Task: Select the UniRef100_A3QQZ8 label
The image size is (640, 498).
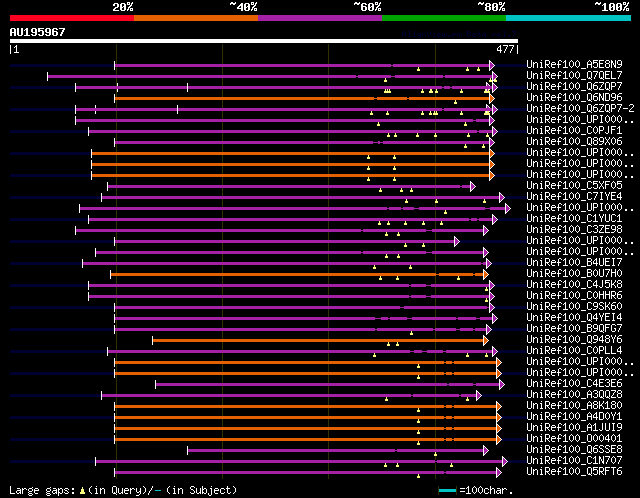Action: tap(574, 394)
